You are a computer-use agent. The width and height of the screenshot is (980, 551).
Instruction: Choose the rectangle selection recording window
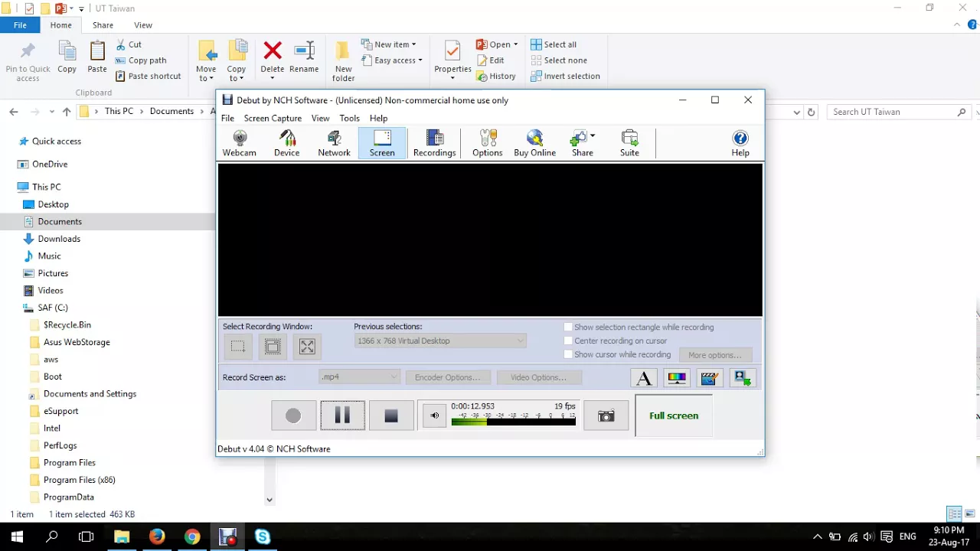point(238,347)
